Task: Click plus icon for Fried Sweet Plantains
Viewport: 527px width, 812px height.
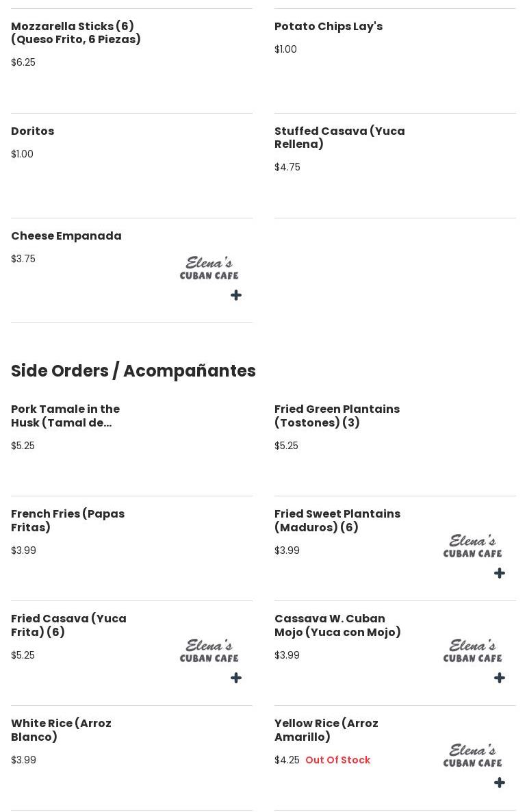Action: point(500,573)
